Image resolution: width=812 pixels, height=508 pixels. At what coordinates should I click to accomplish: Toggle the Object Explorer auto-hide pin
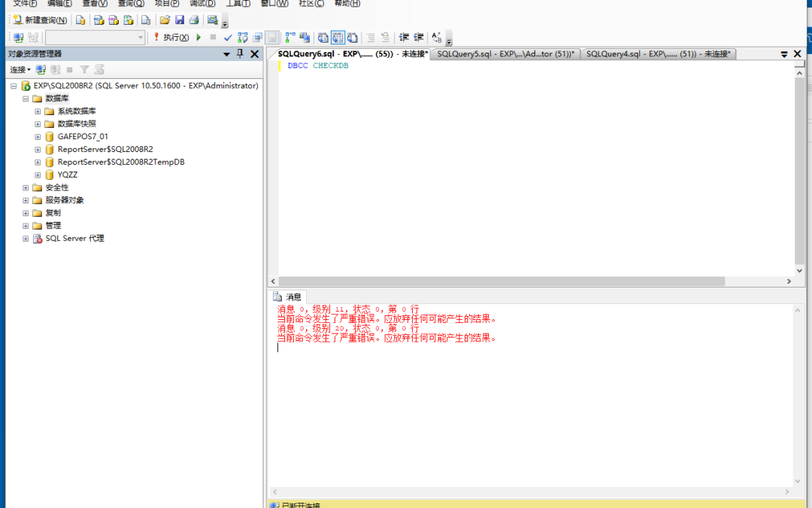click(240, 53)
